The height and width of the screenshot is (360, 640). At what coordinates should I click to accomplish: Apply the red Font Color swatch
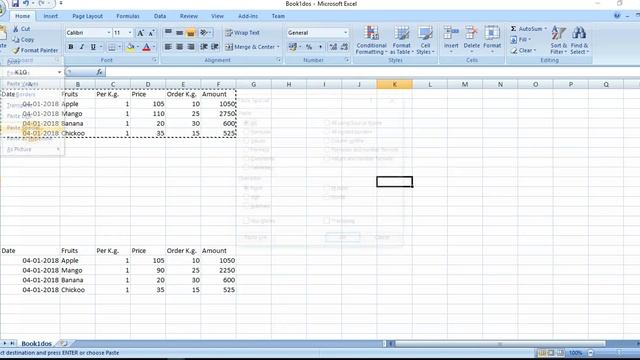coord(147,47)
